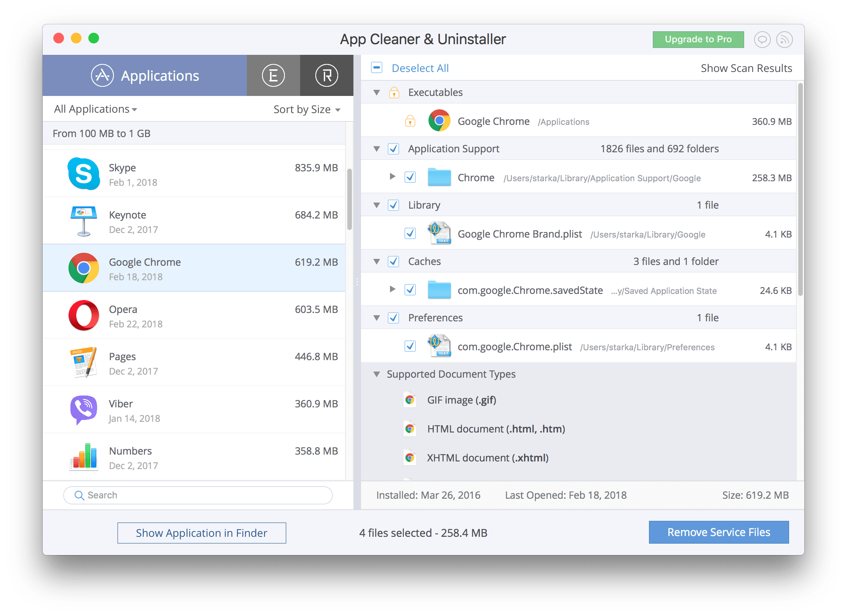Click Deselect All link
847x616 pixels.
[420, 68]
